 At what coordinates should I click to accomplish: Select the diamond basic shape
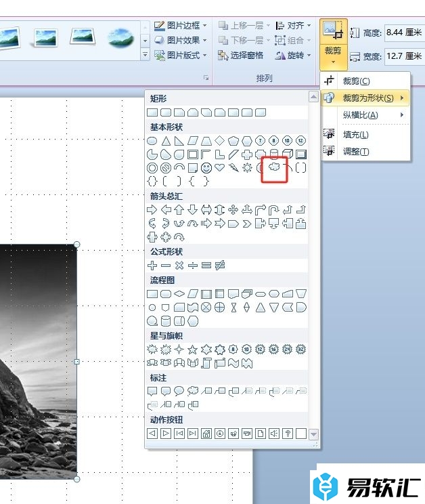click(219, 141)
